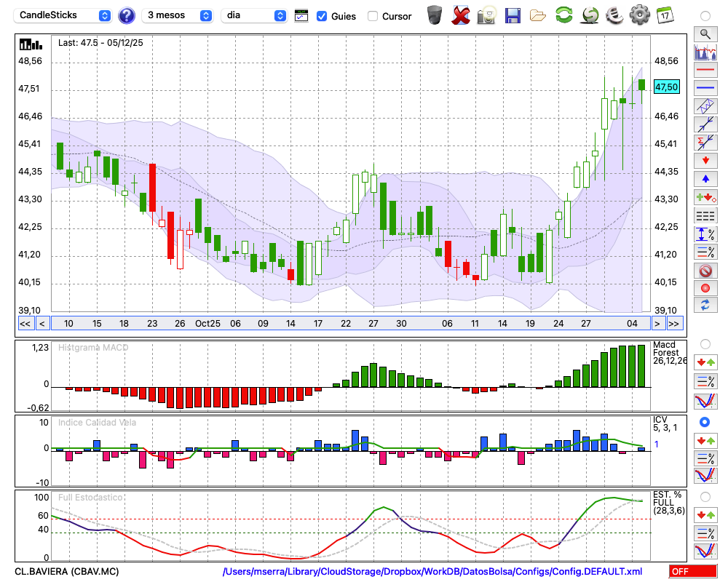The width and height of the screenshot is (728, 582).
Task: Select the radio button beside EST. % FULL panel
Action: pos(705,496)
